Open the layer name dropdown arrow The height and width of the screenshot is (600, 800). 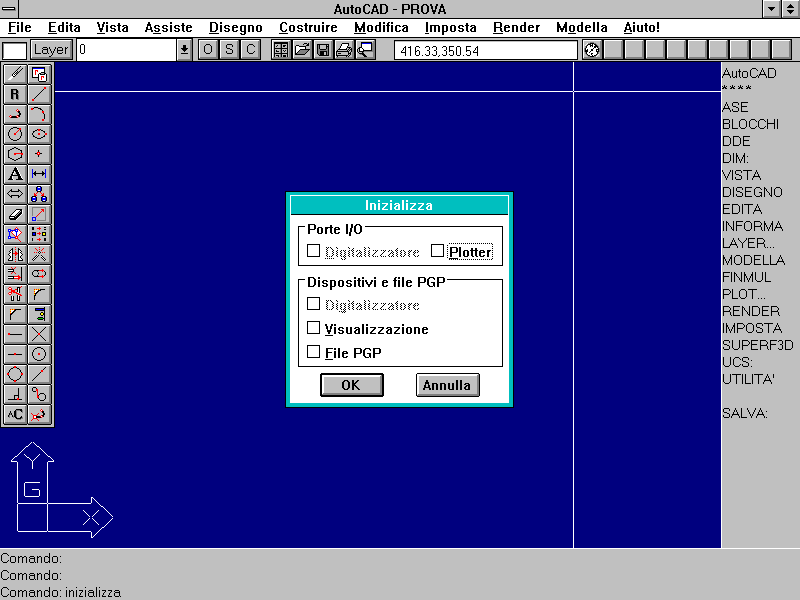(184, 50)
